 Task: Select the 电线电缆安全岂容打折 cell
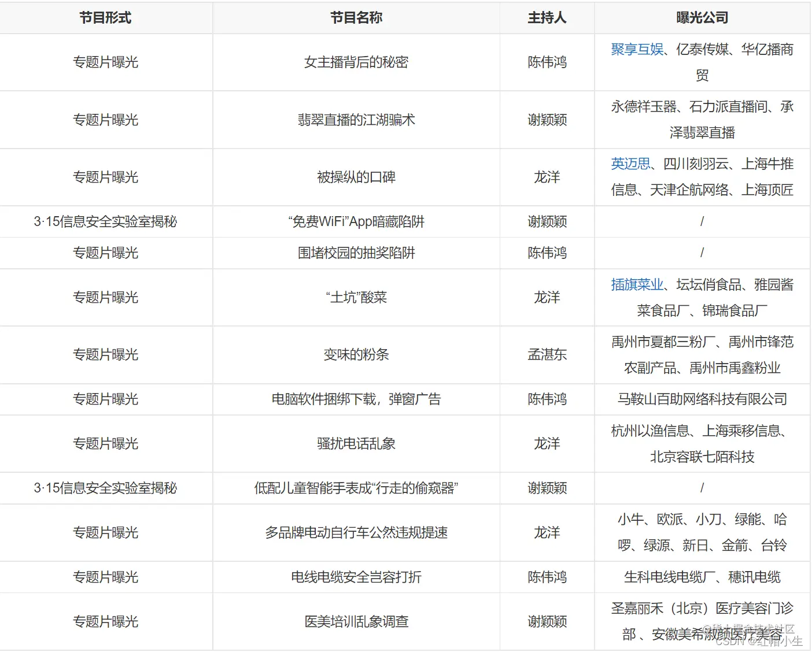pos(356,577)
